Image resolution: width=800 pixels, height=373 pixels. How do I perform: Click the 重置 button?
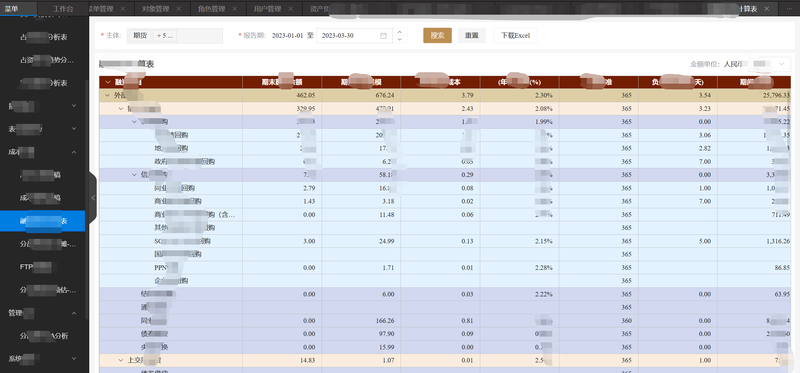(x=471, y=36)
